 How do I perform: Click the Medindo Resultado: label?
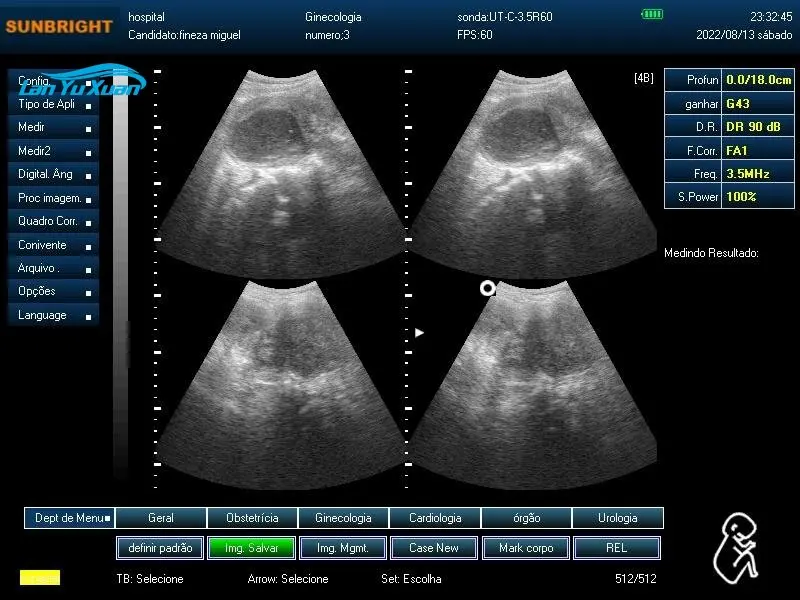tap(711, 253)
